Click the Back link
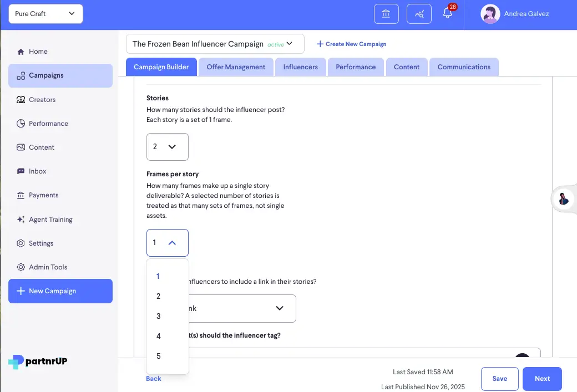577x392 pixels. coord(154,379)
